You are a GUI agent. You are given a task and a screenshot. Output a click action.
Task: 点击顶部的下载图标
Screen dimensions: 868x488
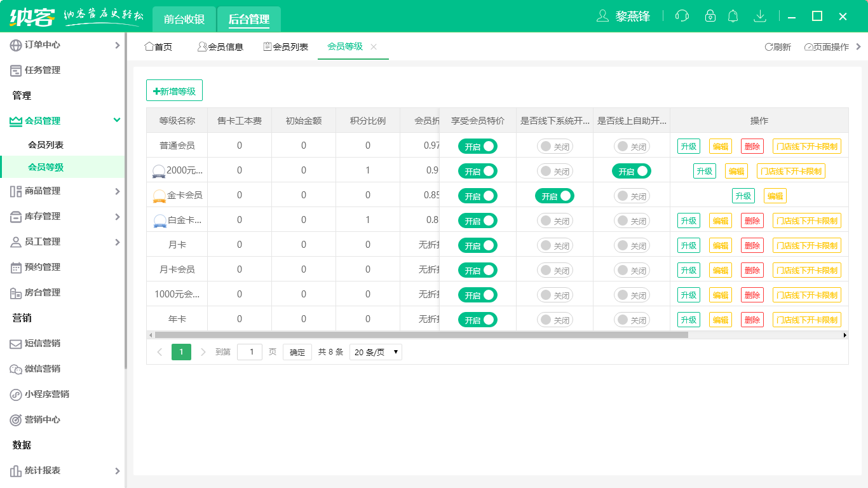pyautogui.click(x=760, y=15)
